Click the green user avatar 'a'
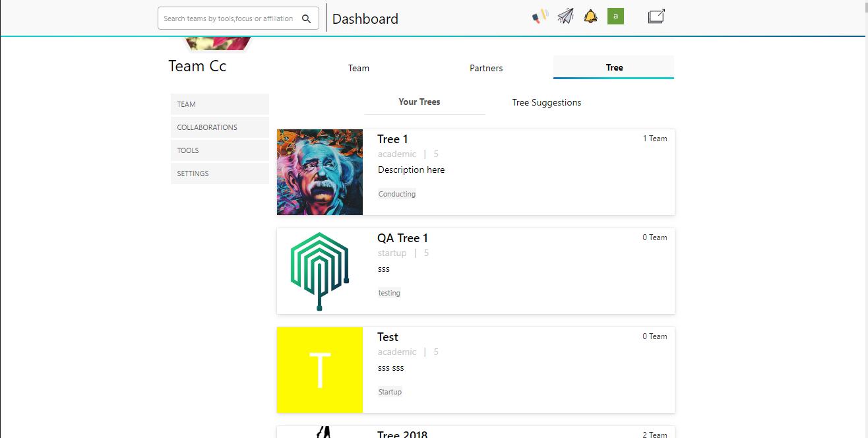The width and height of the screenshot is (868, 438). click(x=615, y=16)
